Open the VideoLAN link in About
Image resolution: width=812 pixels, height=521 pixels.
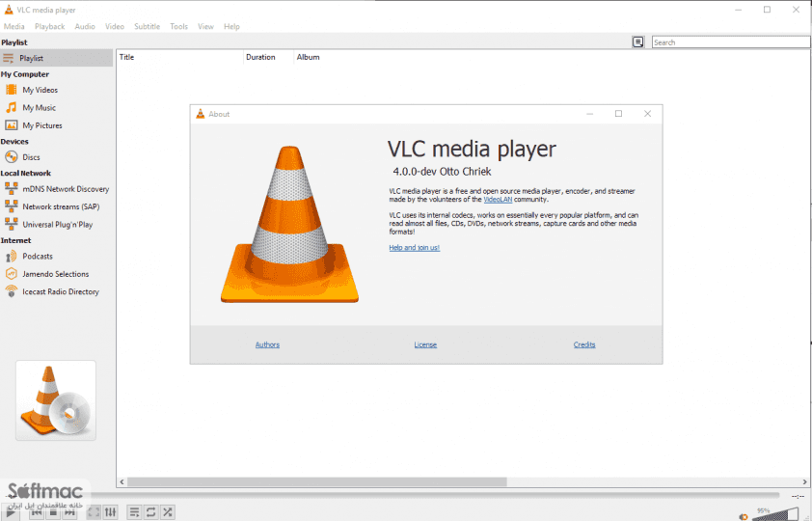(x=498, y=200)
